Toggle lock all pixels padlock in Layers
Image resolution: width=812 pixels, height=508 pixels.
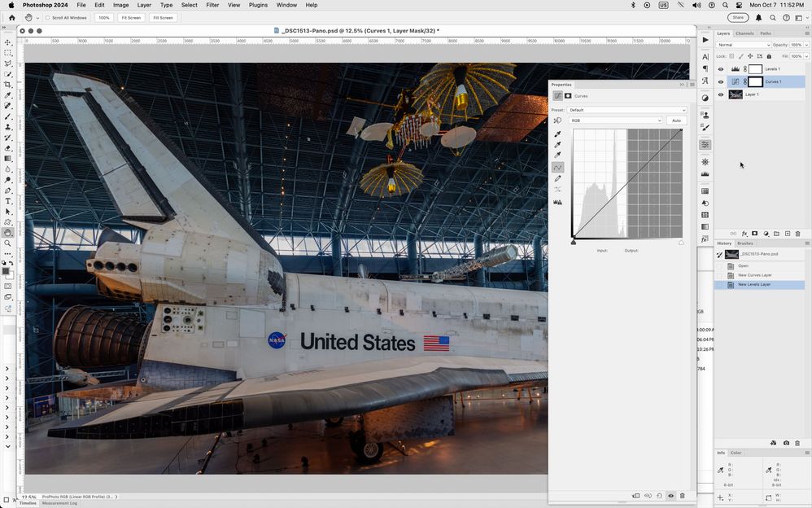(769, 56)
